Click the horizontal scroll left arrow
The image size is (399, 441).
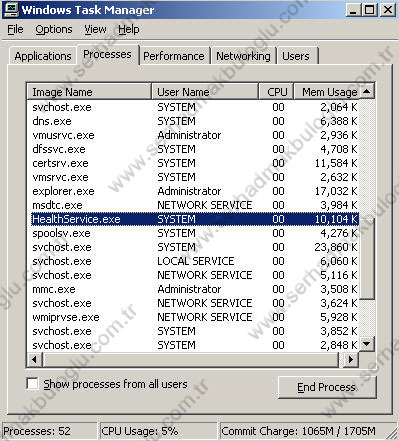coord(34,359)
